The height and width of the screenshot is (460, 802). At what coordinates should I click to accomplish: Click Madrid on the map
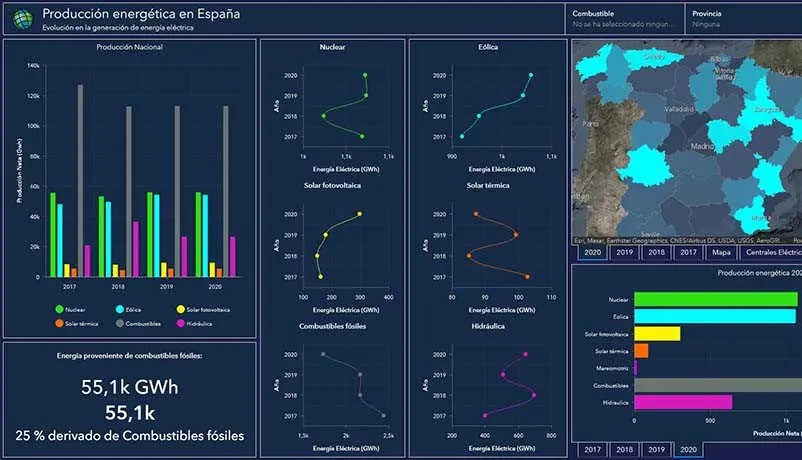point(700,146)
